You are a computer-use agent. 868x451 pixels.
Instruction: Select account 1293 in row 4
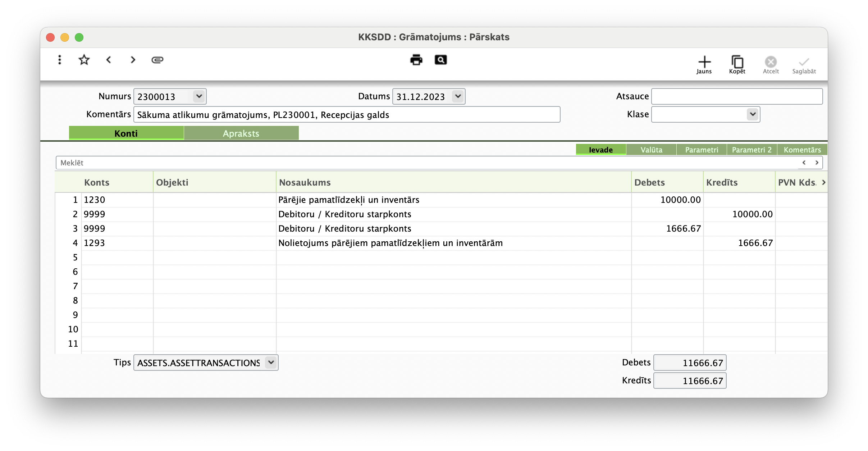(94, 243)
